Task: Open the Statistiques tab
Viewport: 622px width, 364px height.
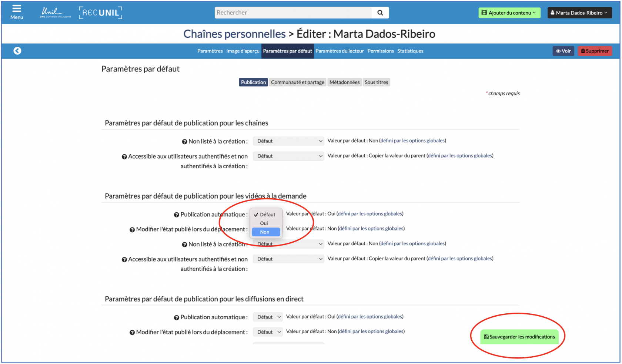Action: 410,51
